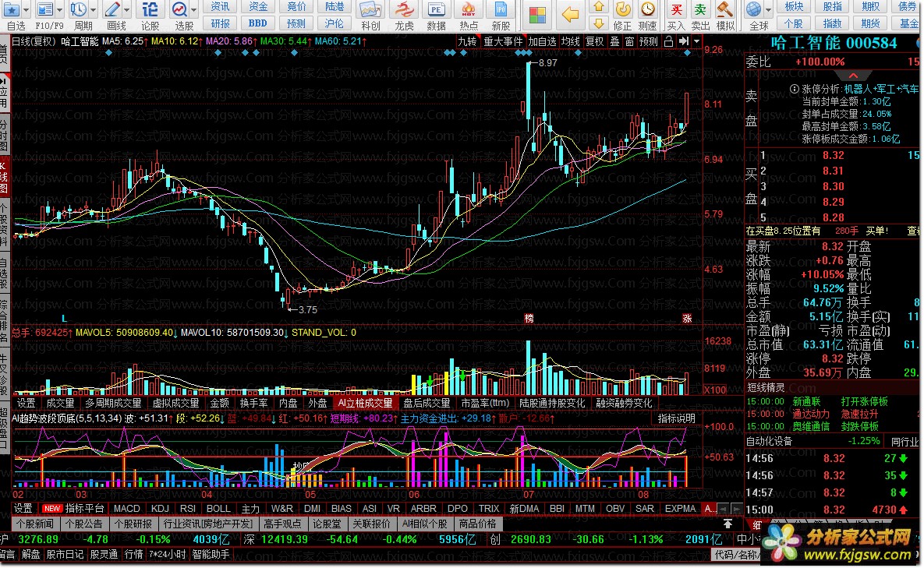Expand the 选股 screener dropdown arrow

tap(193, 9)
